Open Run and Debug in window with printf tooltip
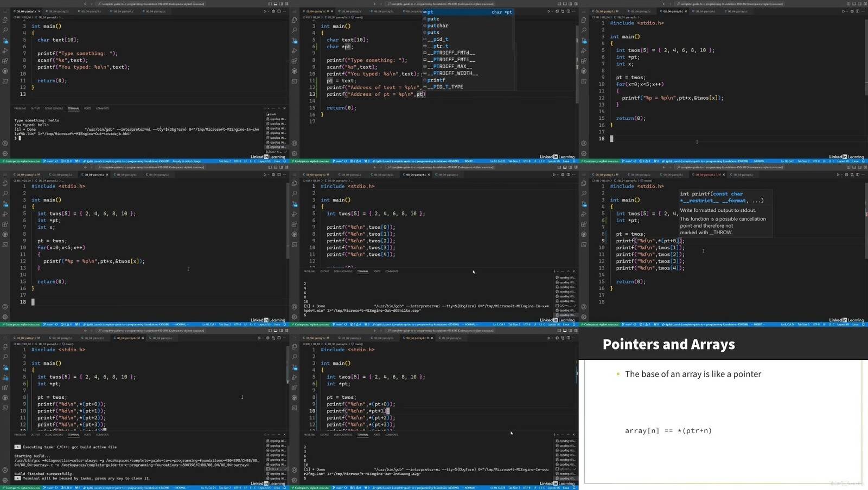The width and height of the screenshot is (868, 490). [584, 214]
